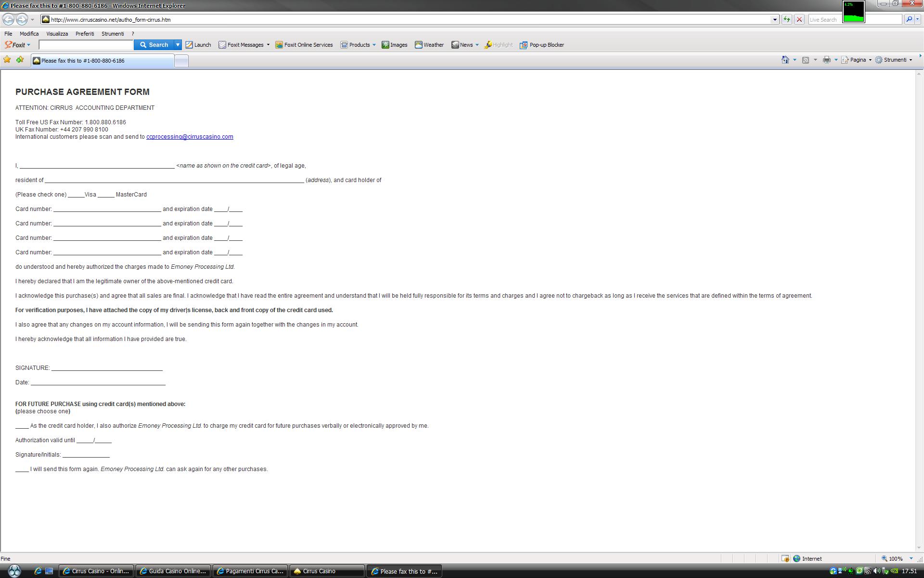Open the ? help menu
924x578 pixels.
point(133,34)
